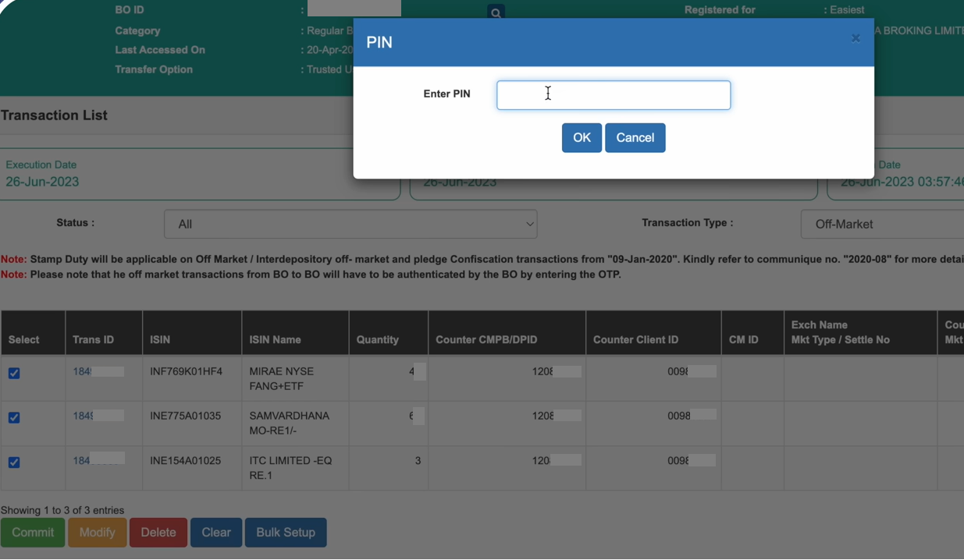Open the Transaction Type Off-Market dropdown
The height and width of the screenshot is (560, 964).
pyautogui.click(x=882, y=225)
